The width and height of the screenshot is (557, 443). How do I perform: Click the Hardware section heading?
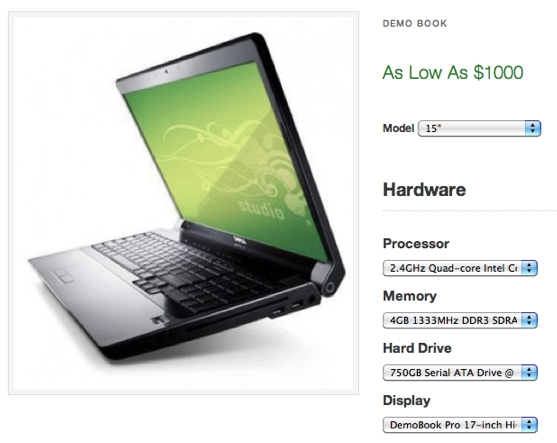(424, 190)
